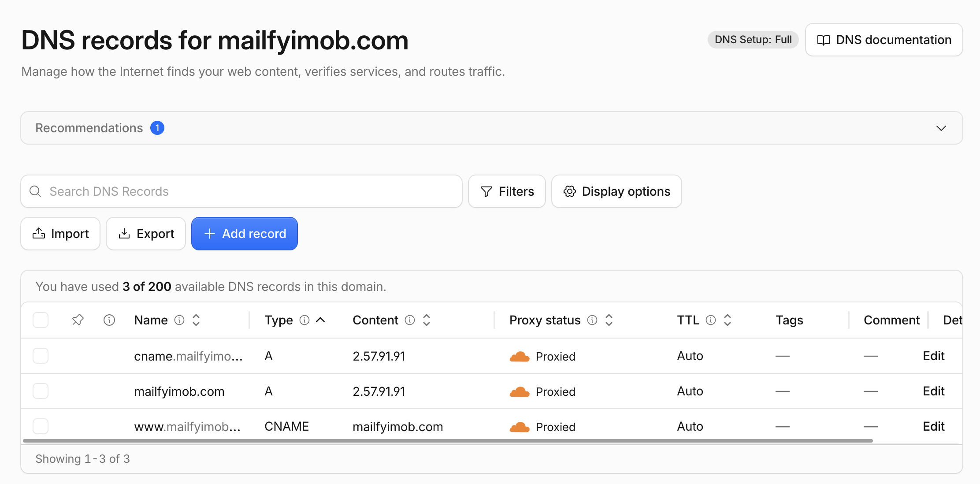Click the DNS Setup: Full badge

(753, 40)
